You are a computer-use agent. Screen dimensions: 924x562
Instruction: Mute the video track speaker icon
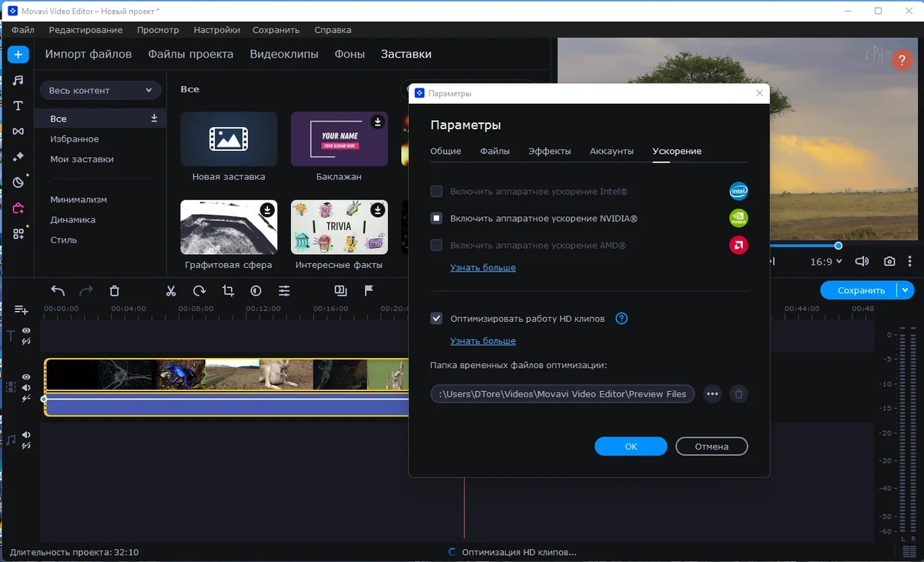coord(26,387)
